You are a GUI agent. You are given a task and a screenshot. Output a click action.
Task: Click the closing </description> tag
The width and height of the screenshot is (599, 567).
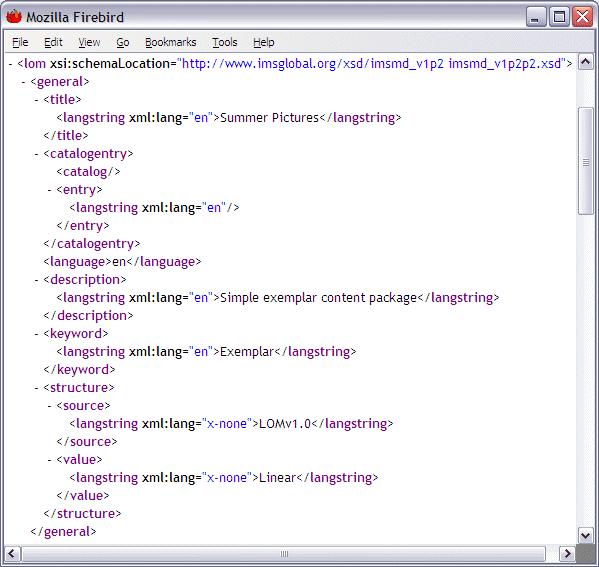(x=88, y=316)
